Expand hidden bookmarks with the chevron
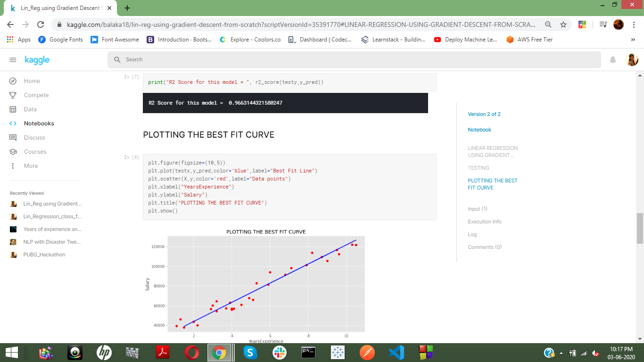The height and width of the screenshot is (362, 644). click(x=634, y=40)
